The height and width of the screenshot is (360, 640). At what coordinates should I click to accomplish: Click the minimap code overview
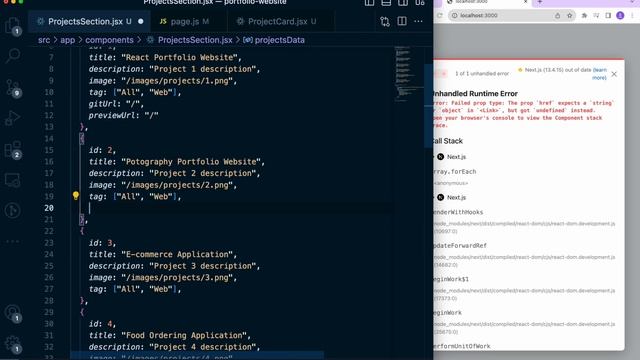point(409,73)
